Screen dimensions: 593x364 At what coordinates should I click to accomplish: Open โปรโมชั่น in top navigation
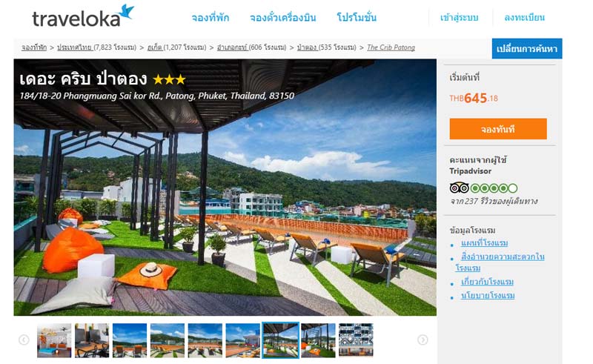click(357, 17)
